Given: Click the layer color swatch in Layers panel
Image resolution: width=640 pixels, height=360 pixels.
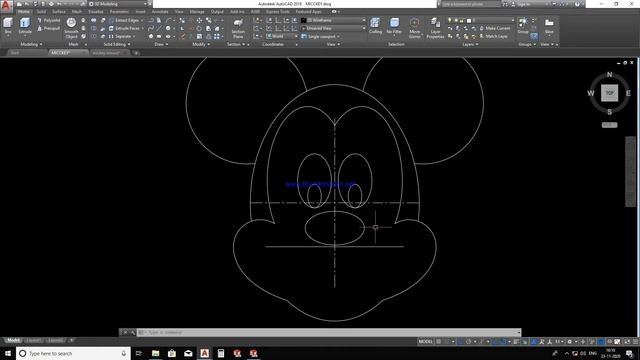Looking at the screenshot, I should pos(469,20).
